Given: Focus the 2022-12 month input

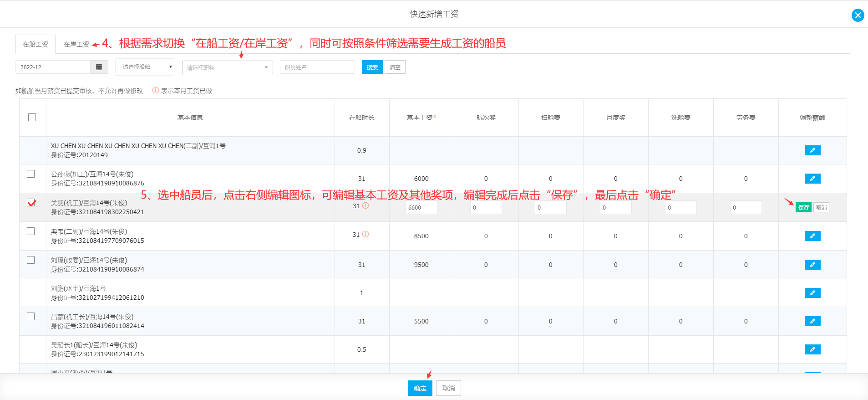Looking at the screenshot, I should (53, 67).
